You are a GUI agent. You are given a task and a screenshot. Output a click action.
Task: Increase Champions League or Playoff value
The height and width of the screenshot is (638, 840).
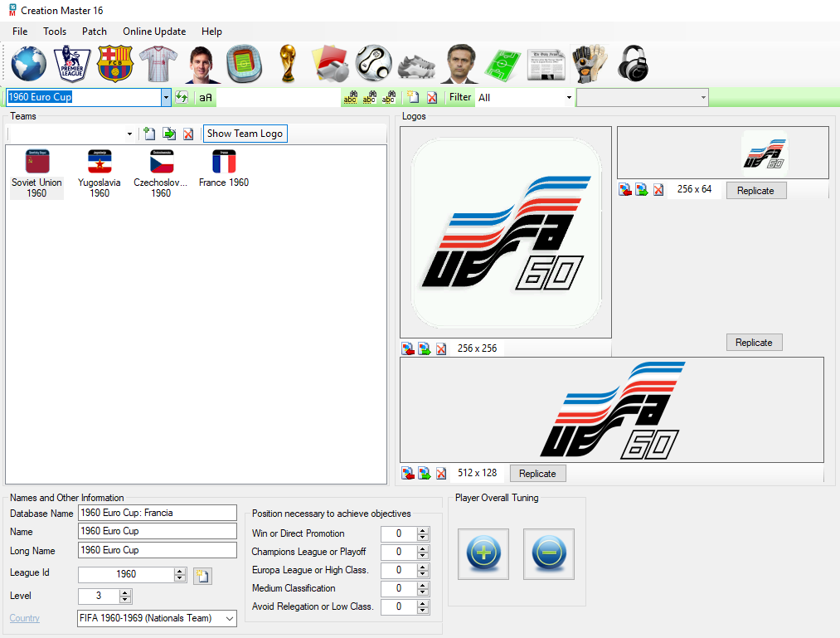click(423, 548)
